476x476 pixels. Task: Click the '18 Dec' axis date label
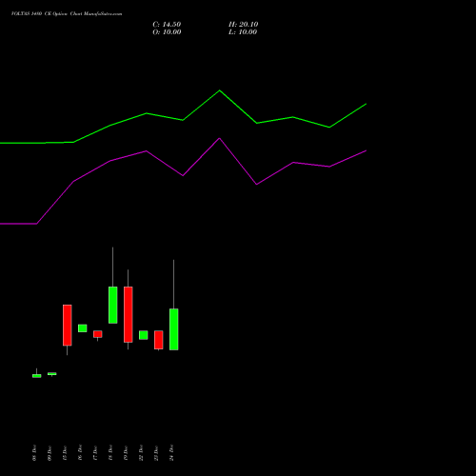pyautogui.click(x=110, y=452)
